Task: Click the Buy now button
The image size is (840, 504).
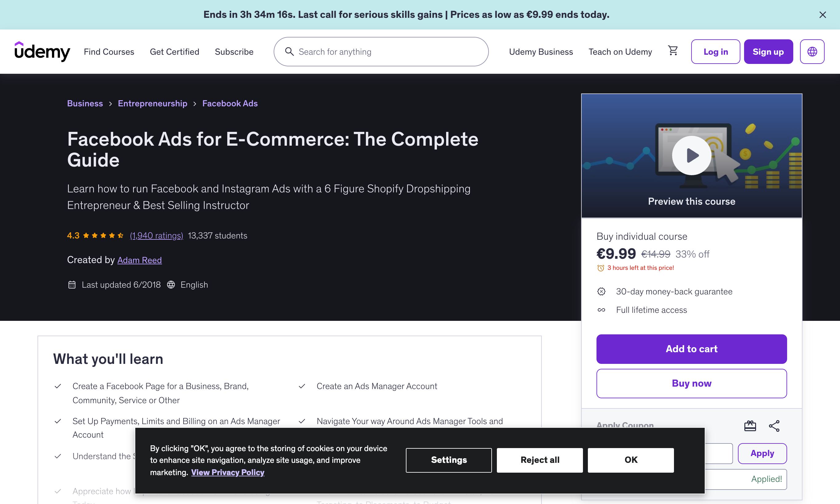Action: [691, 384]
